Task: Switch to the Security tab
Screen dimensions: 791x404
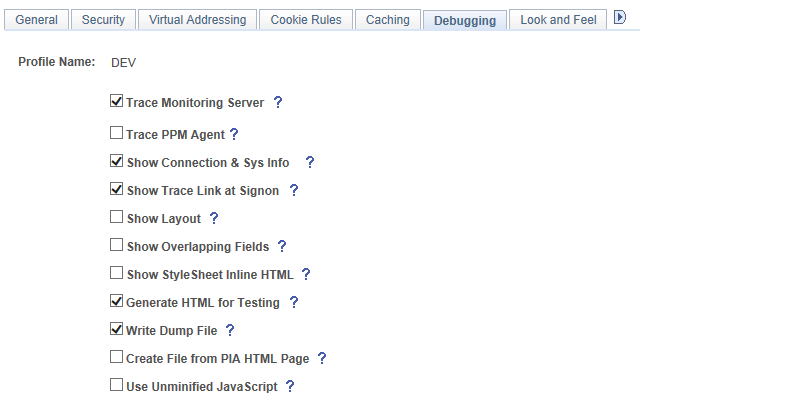Action: click(103, 20)
